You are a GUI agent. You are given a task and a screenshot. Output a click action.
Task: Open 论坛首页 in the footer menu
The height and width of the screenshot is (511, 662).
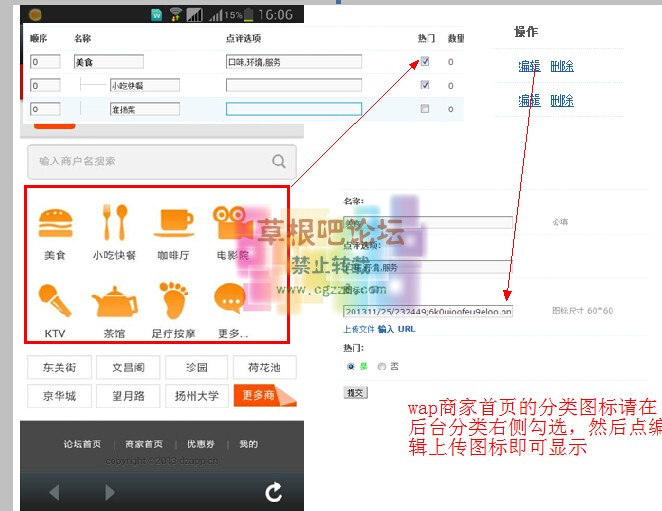coord(82,444)
